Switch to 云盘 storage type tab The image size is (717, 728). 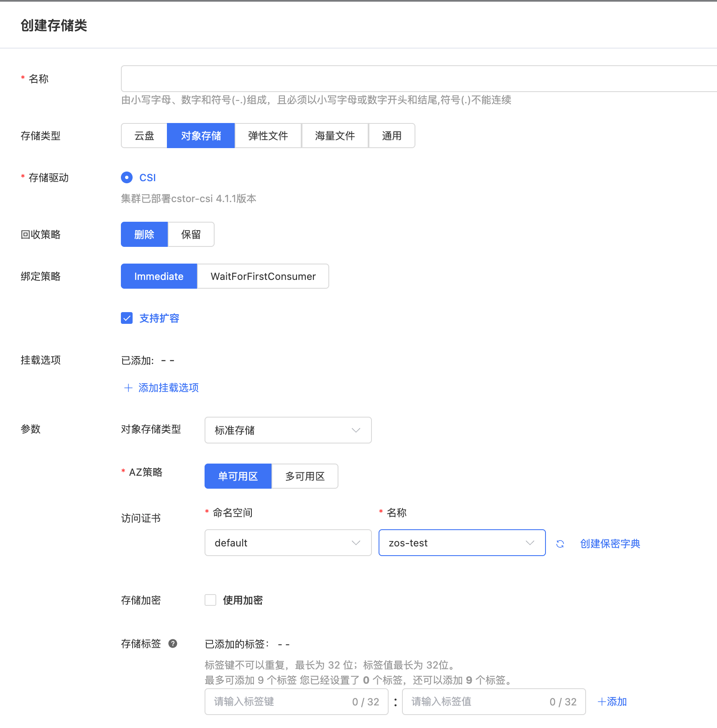(144, 136)
